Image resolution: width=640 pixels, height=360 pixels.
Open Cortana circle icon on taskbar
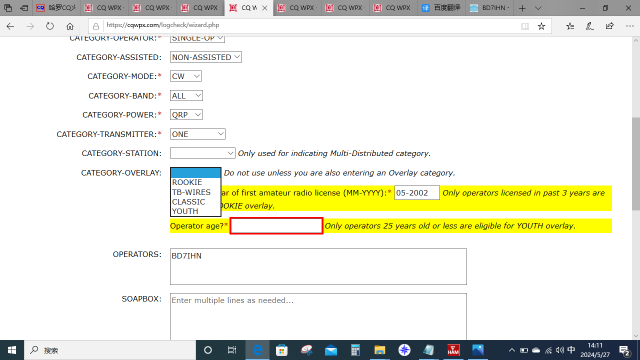[208, 350]
